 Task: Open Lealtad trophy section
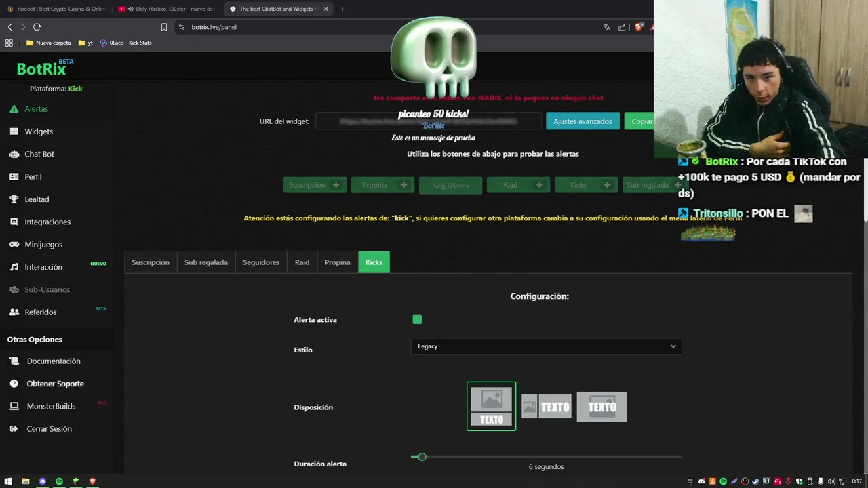coord(37,199)
